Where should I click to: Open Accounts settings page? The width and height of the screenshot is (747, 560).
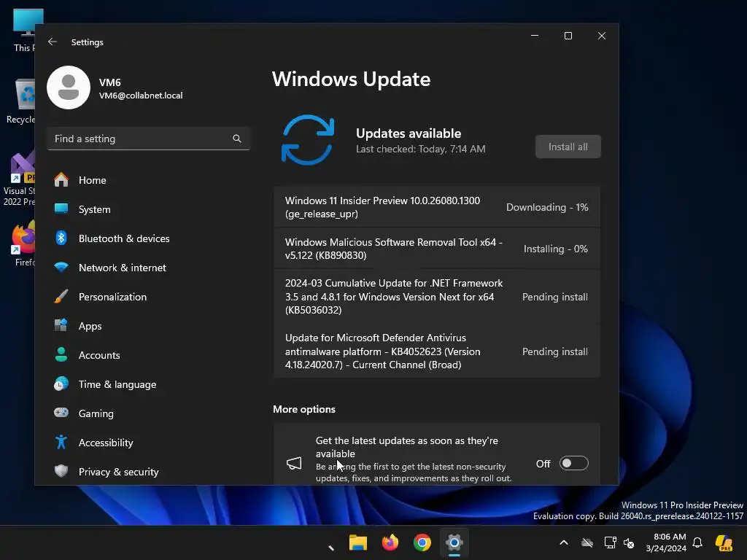[149, 355]
